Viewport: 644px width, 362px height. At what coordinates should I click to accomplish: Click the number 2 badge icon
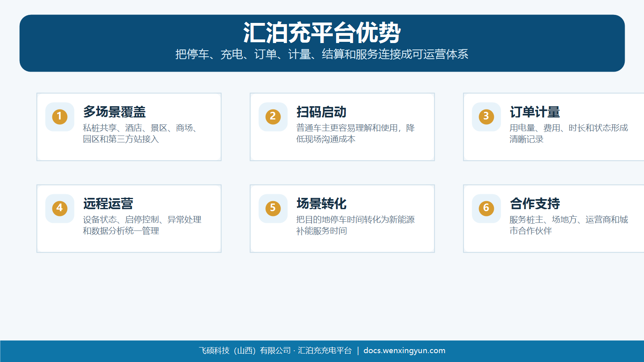point(273,117)
